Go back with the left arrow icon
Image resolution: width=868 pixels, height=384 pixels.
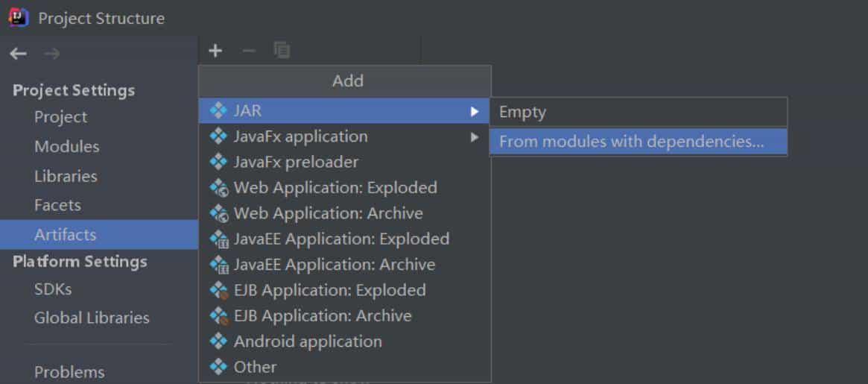[x=19, y=54]
